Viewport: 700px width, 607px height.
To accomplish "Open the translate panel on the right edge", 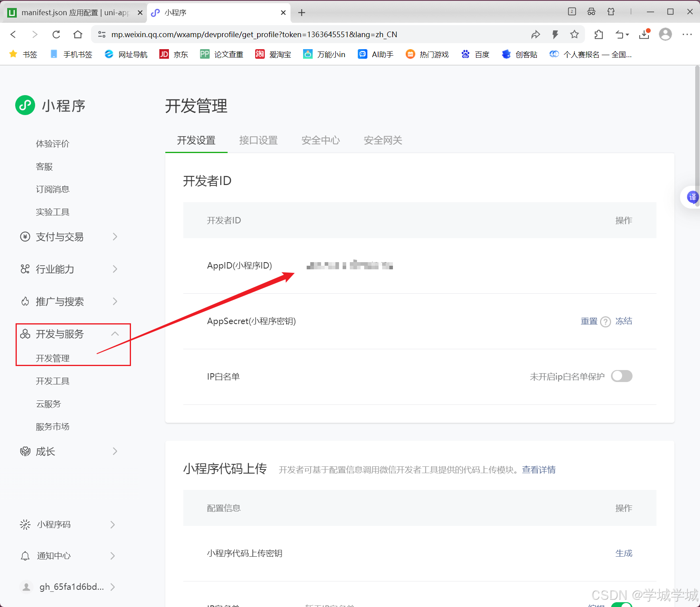I will click(692, 197).
